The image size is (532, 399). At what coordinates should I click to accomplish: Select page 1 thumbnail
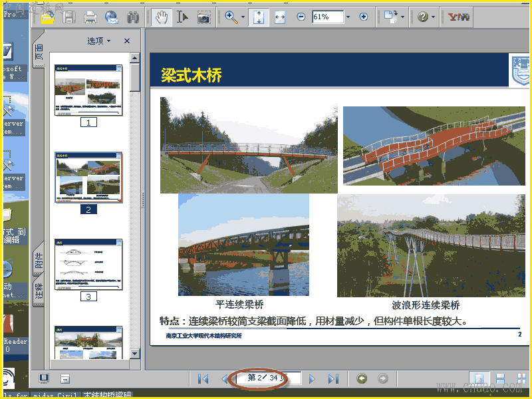point(88,90)
